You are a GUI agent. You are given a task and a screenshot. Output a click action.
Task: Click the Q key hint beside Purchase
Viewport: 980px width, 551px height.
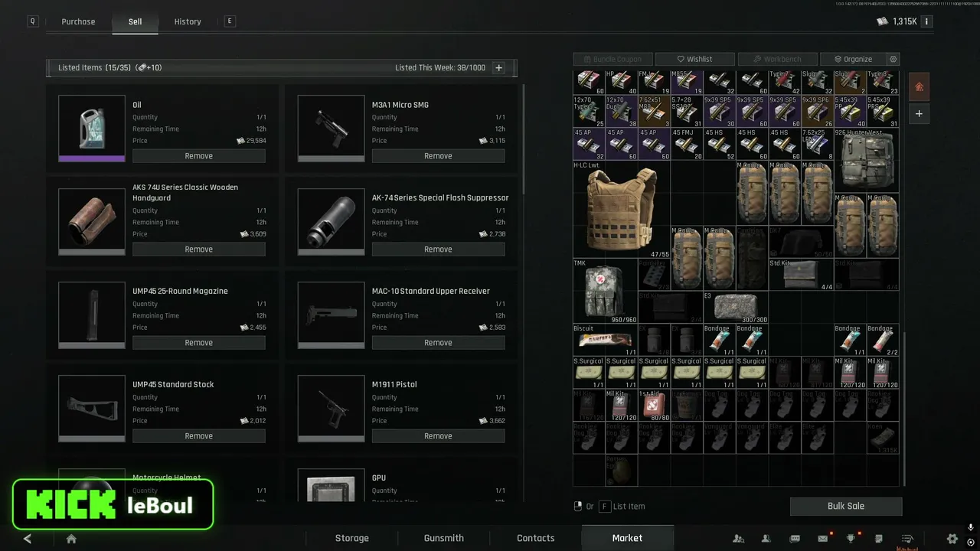coord(32,21)
